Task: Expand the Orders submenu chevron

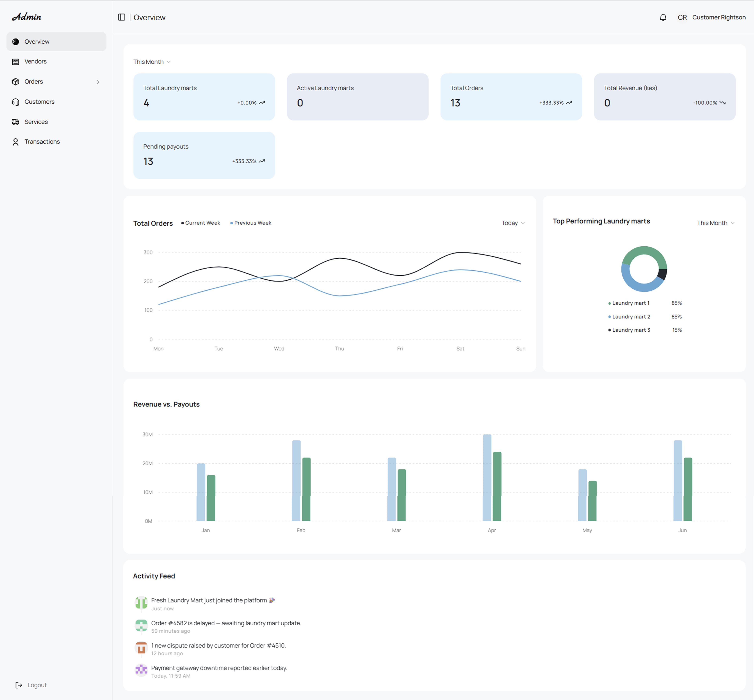Action: click(x=98, y=81)
